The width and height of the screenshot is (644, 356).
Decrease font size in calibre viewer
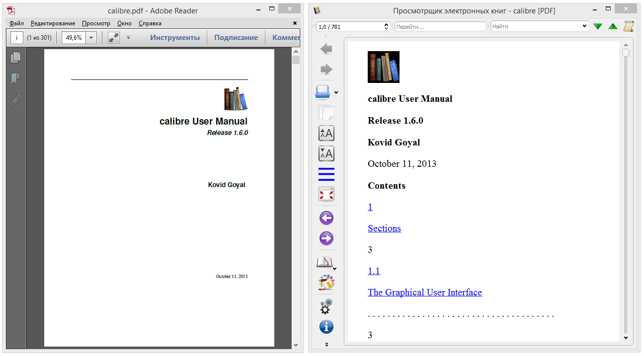[x=326, y=153]
